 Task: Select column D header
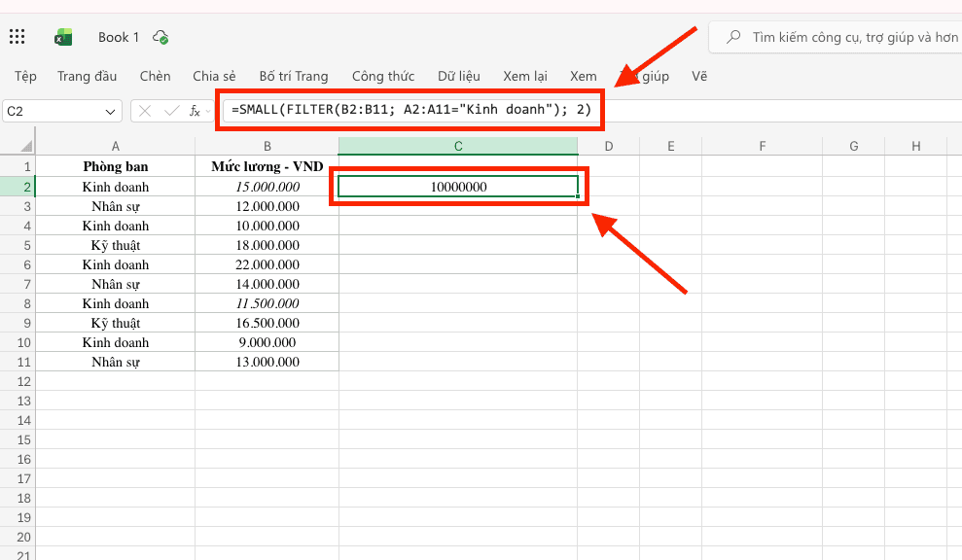[609, 146]
